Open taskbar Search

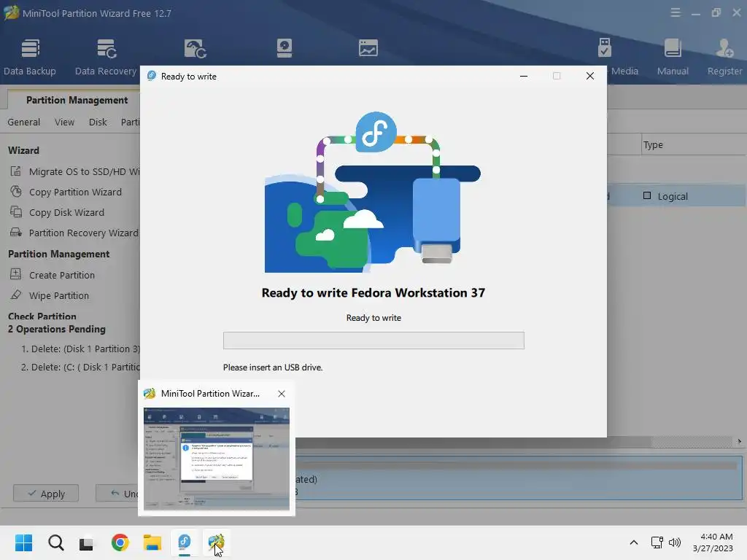click(55, 542)
